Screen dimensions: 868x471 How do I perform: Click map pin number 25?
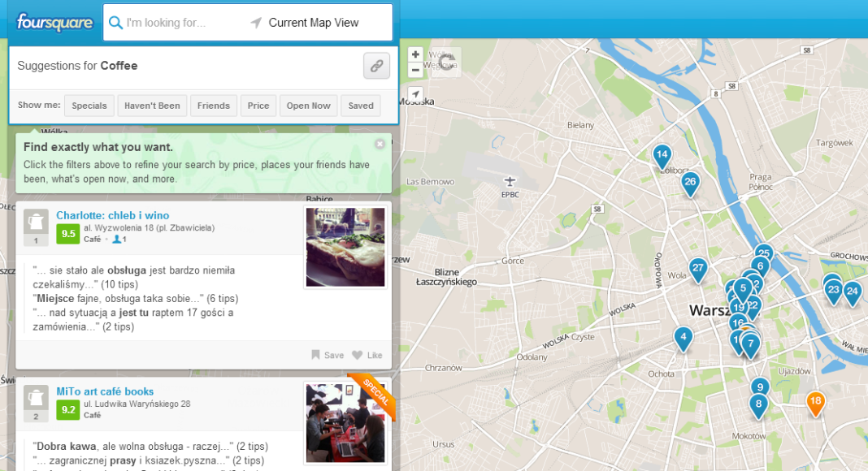[764, 252]
